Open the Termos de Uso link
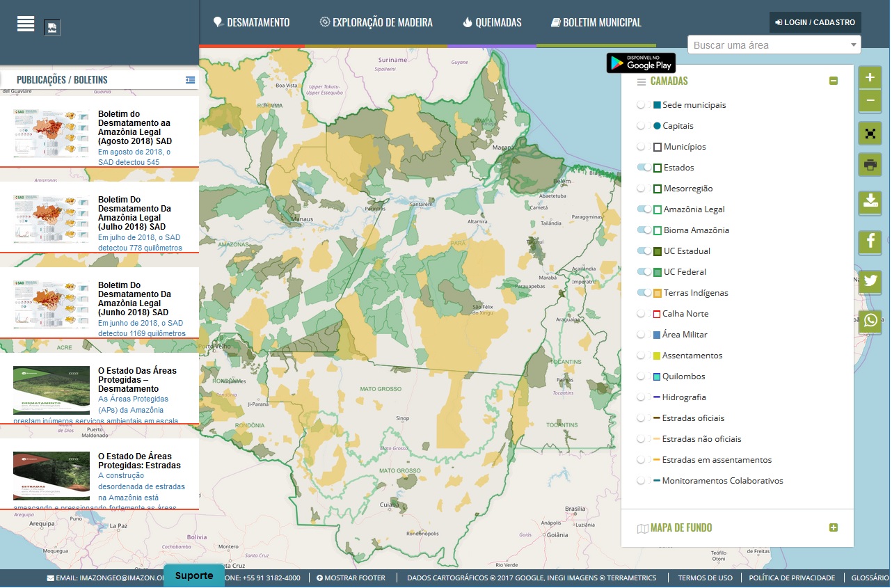Viewport: 892px width, 588px height. pyautogui.click(x=705, y=578)
